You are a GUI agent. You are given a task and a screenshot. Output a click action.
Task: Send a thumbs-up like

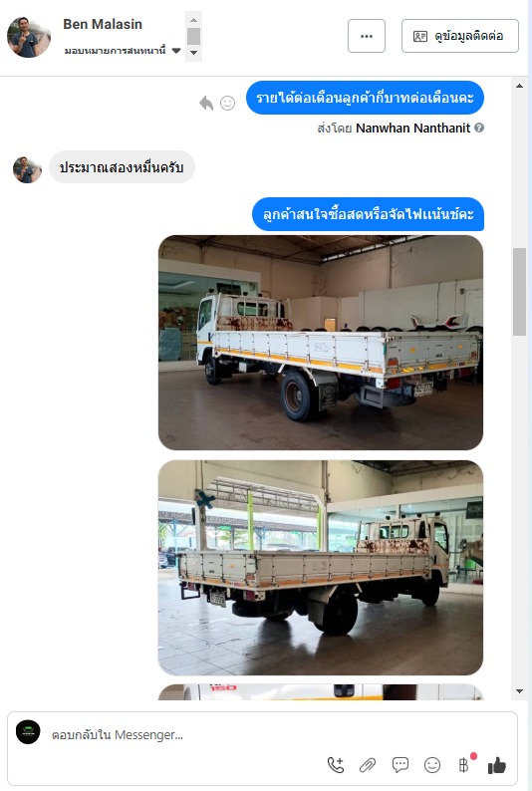point(497,765)
